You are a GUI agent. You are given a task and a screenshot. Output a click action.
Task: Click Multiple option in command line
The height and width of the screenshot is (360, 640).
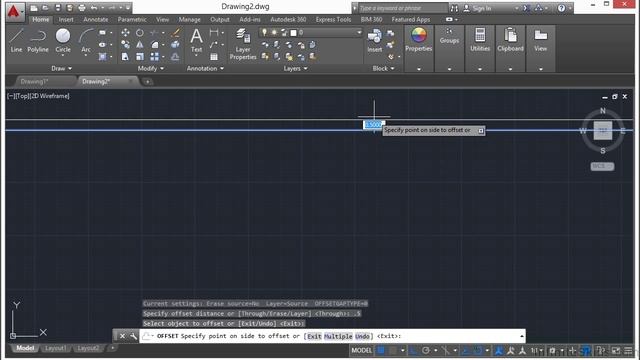338,336
